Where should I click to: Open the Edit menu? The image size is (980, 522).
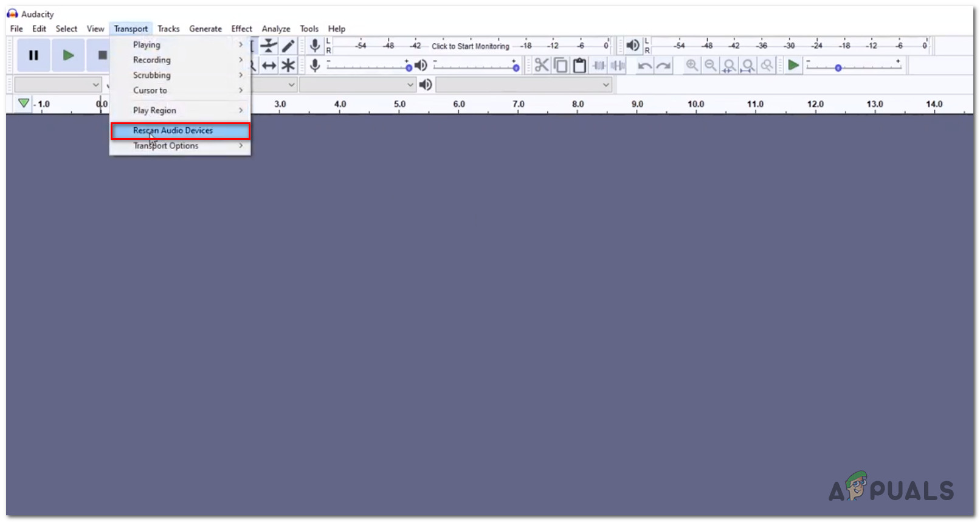click(40, 29)
